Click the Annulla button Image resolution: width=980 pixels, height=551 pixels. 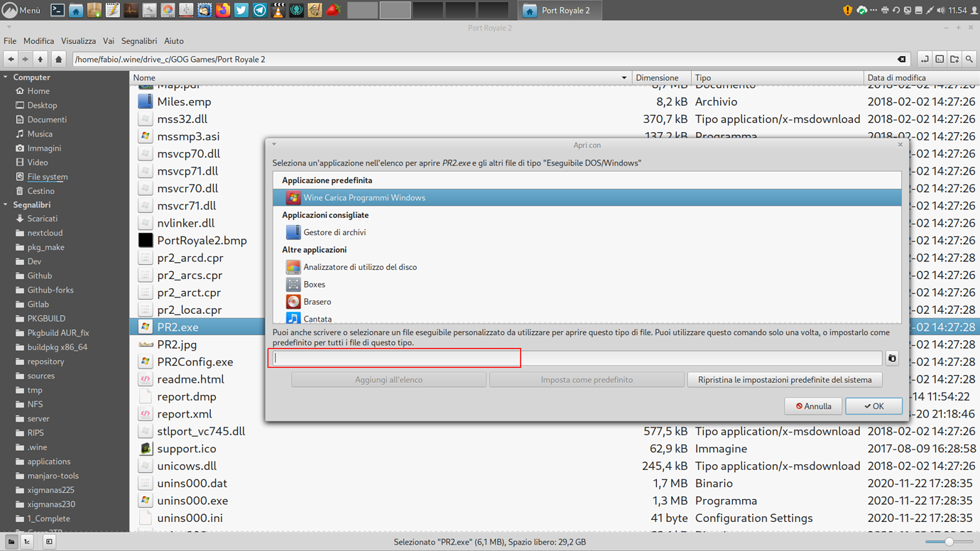[x=813, y=406]
